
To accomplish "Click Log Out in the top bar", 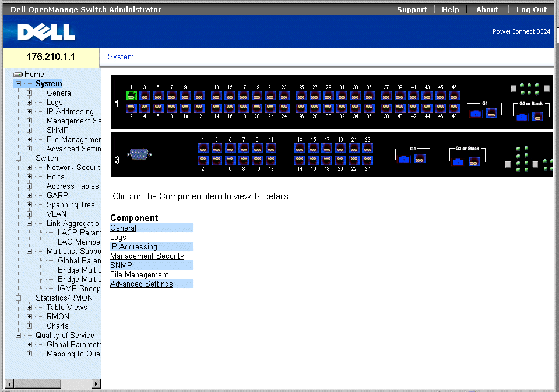I will (x=532, y=10).
